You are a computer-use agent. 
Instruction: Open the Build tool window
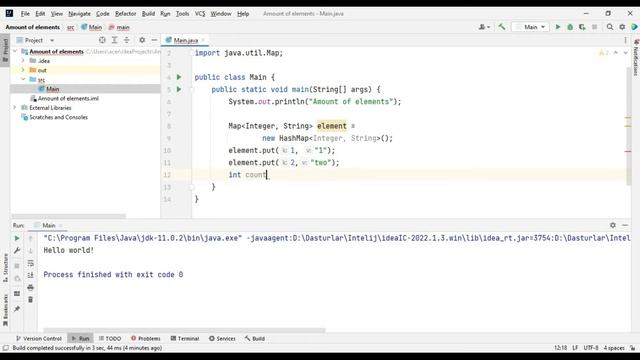(x=255, y=338)
